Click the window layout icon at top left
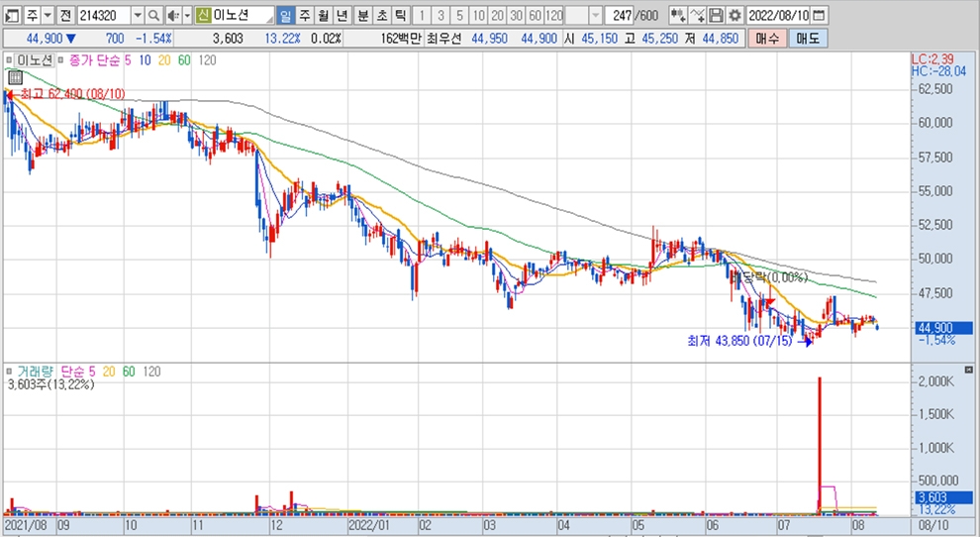The height and width of the screenshot is (537, 980). (x=11, y=16)
